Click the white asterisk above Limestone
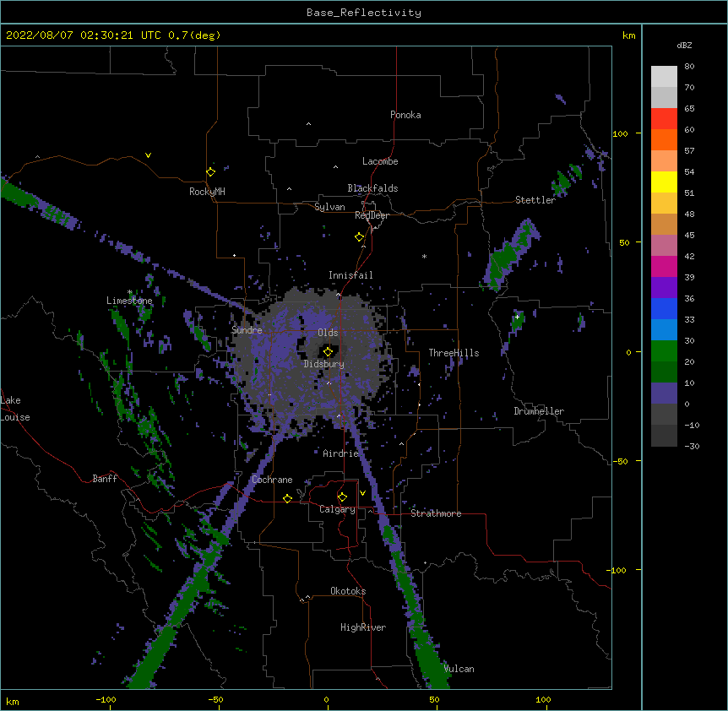Screen dimensions: 728x711 130,292
